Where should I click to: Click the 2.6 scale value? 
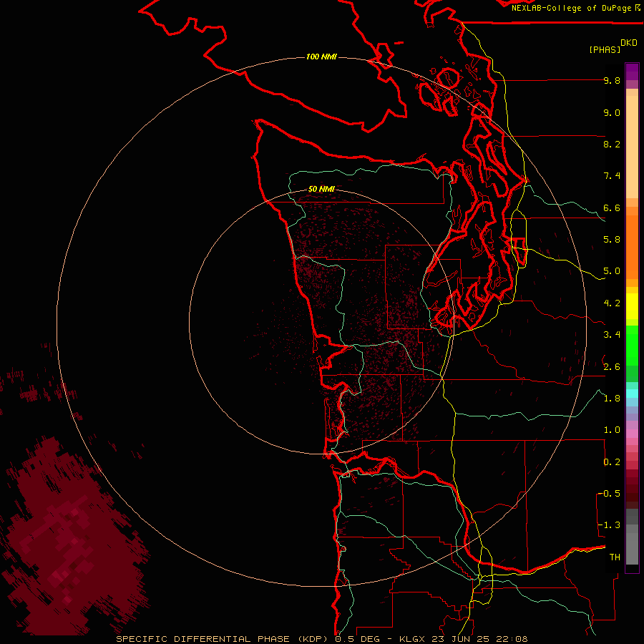[x=612, y=367]
